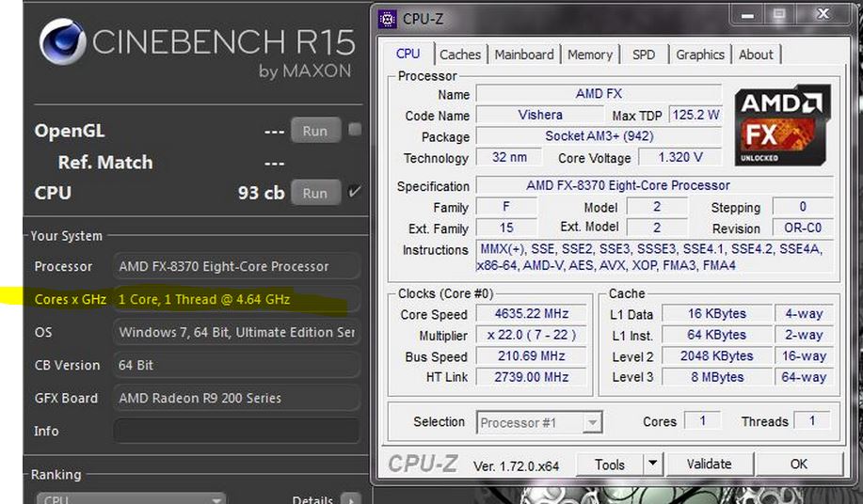Image resolution: width=863 pixels, height=504 pixels.
Task: Open the About tab
Action: click(756, 55)
